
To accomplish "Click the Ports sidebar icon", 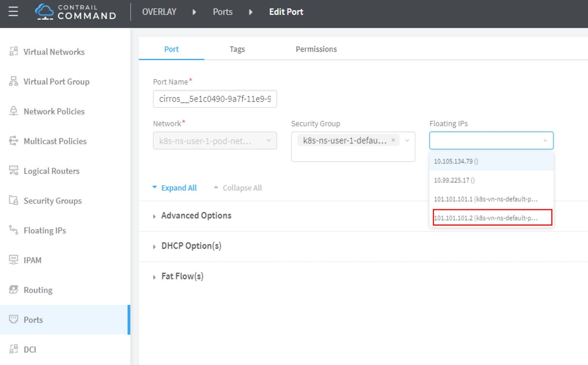I will (x=14, y=319).
